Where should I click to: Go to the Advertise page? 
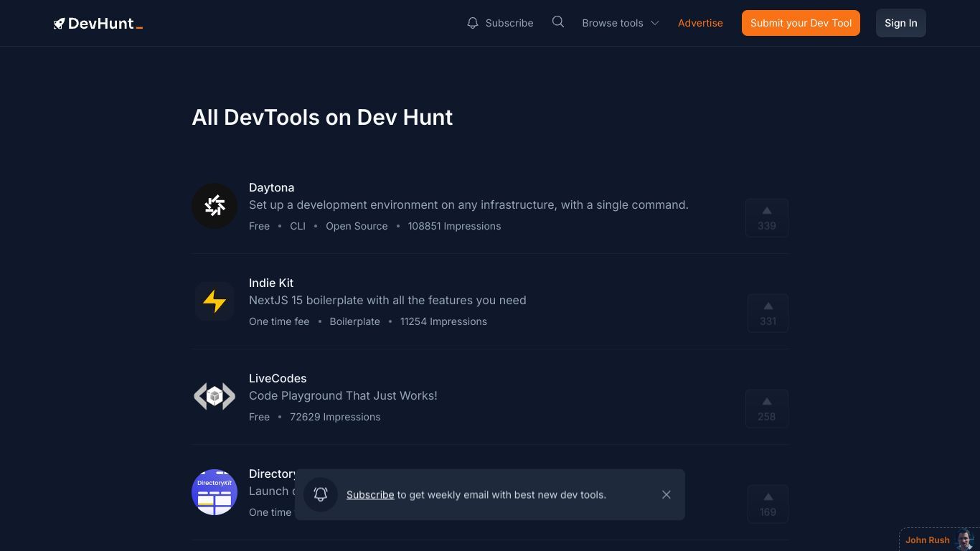700,23
